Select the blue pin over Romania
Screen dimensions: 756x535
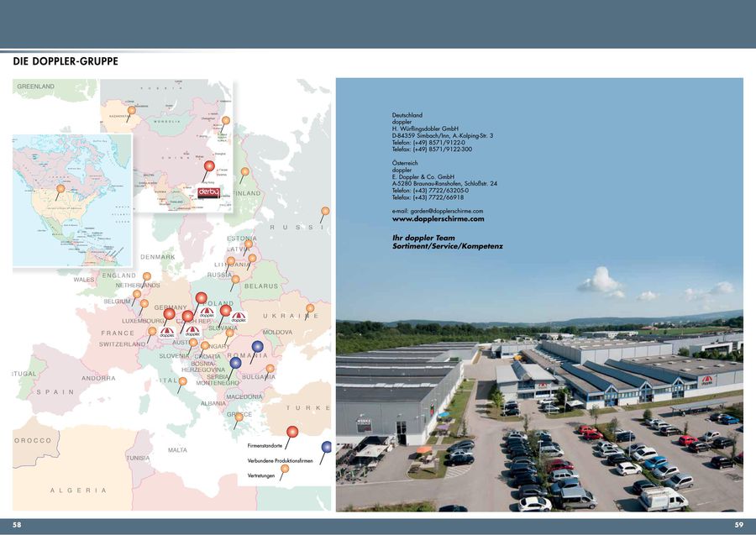pyautogui.click(x=258, y=346)
